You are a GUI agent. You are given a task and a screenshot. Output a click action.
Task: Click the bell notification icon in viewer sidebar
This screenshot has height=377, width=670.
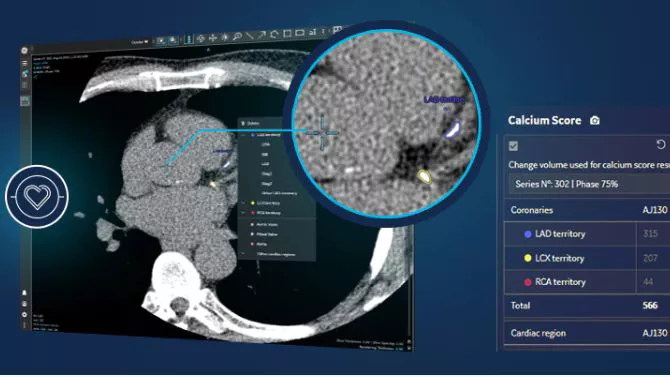click(24, 293)
